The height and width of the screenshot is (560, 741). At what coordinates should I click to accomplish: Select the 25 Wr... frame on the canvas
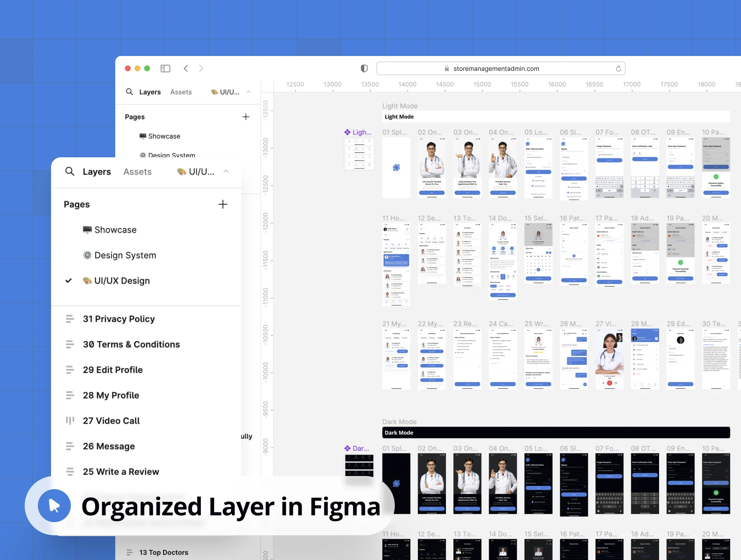538,359
